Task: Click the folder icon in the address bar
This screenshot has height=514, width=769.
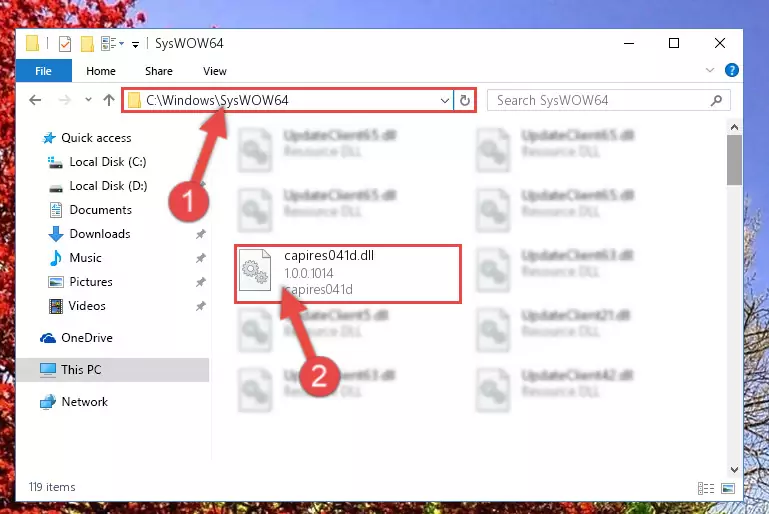Action: coord(134,101)
